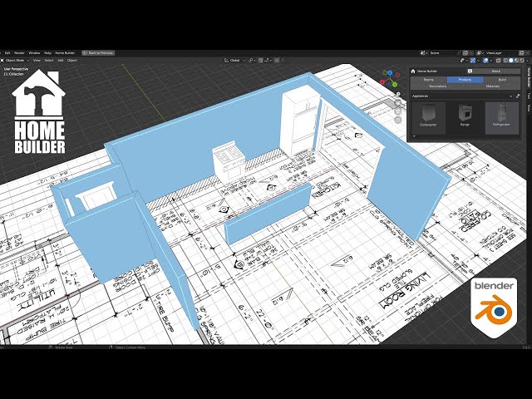The image size is (532, 399).
Task: Switch to the Products tab
Action: [x=465, y=80]
